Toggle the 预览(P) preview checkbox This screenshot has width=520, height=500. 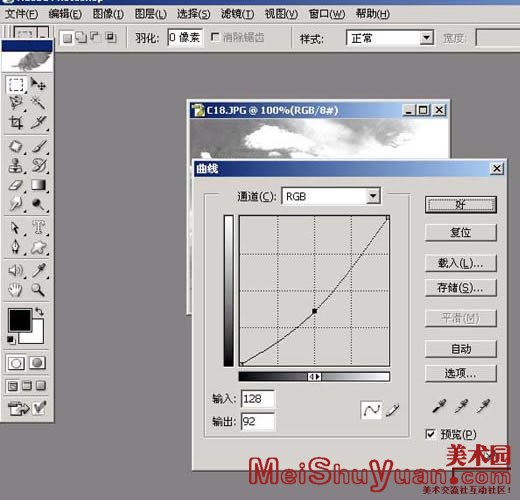[430, 434]
